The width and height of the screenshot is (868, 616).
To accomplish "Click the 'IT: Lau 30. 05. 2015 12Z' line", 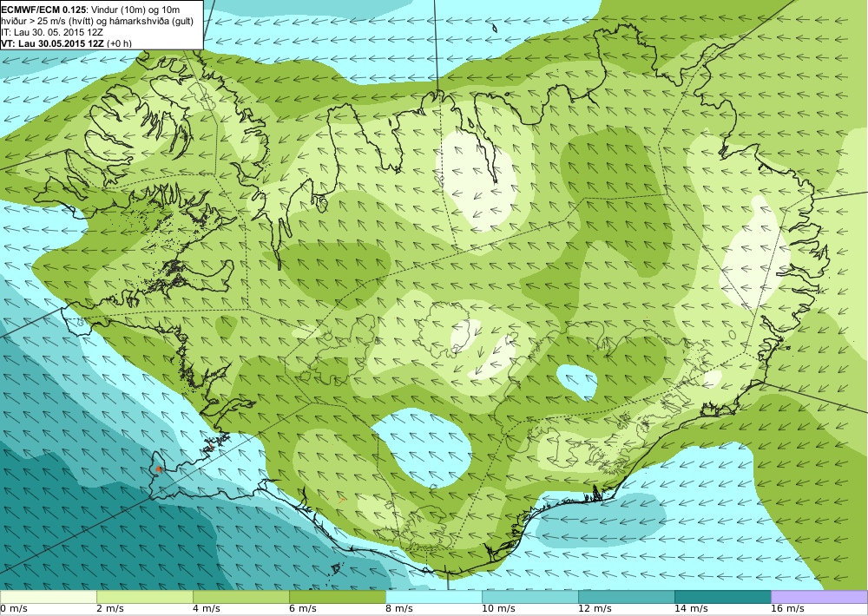I will click(52, 32).
